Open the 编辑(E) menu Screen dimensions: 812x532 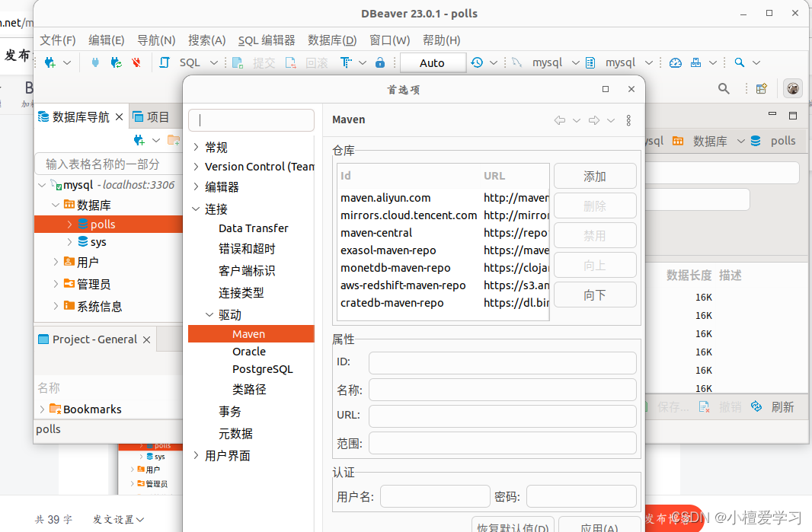click(x=106, y=40)
